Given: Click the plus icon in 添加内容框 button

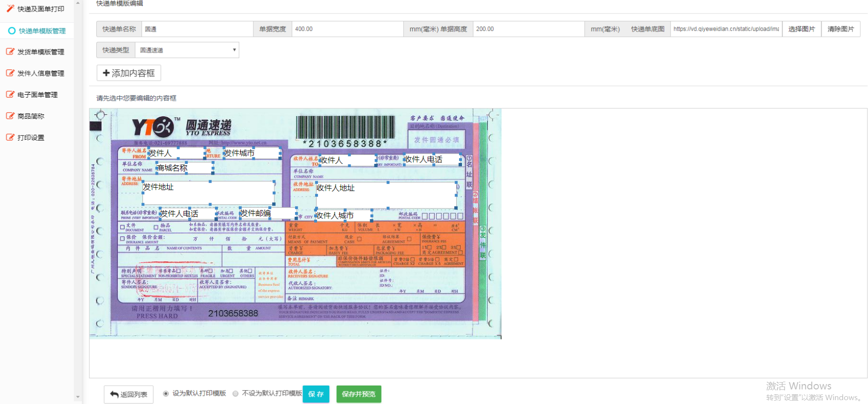Looking at the screenshot, I should click(x=106, y=73).
